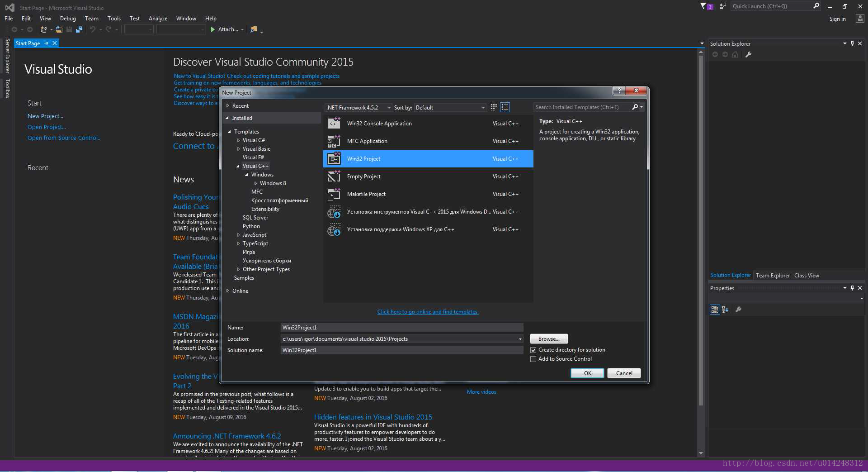Click the Makefile Project template icon
The image size is (868, 472).
tap(334, 194)
